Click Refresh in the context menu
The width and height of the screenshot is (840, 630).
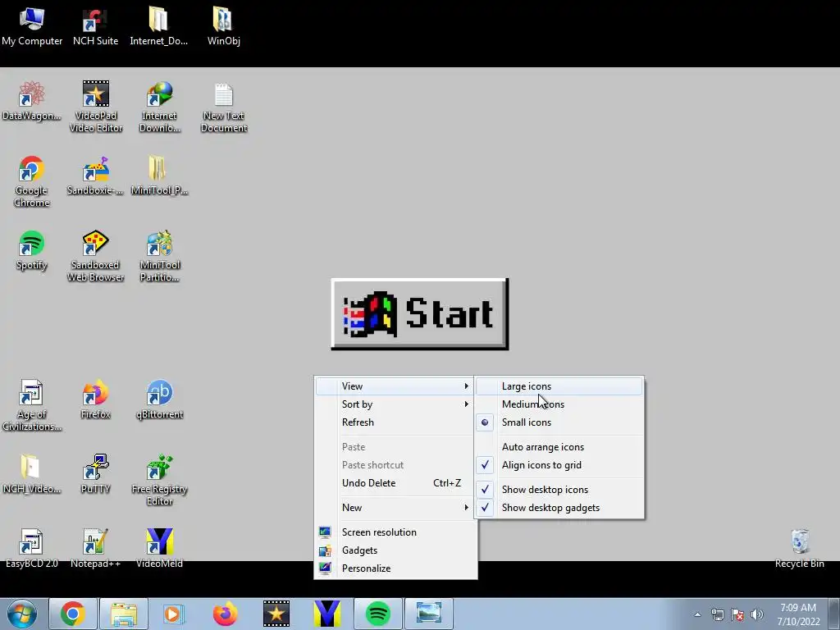pos(395,422)
